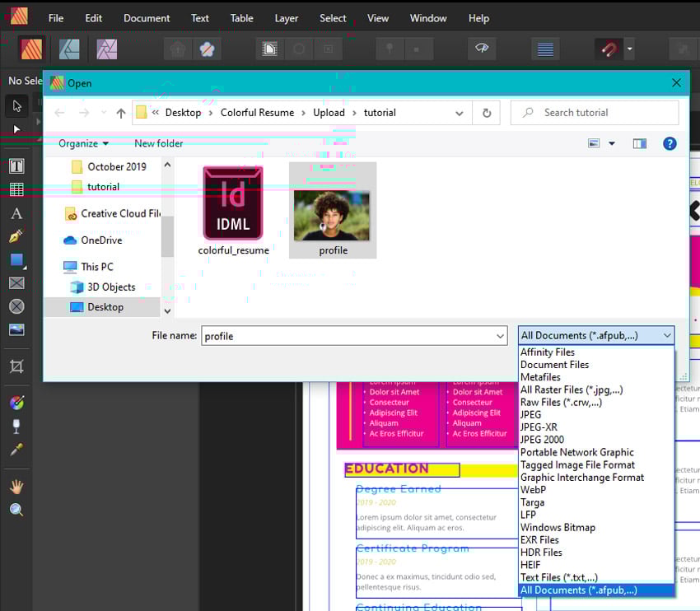Open the Organize dropdown
The height and width of the screenshot is (611, 700).
tap(83, 143)
